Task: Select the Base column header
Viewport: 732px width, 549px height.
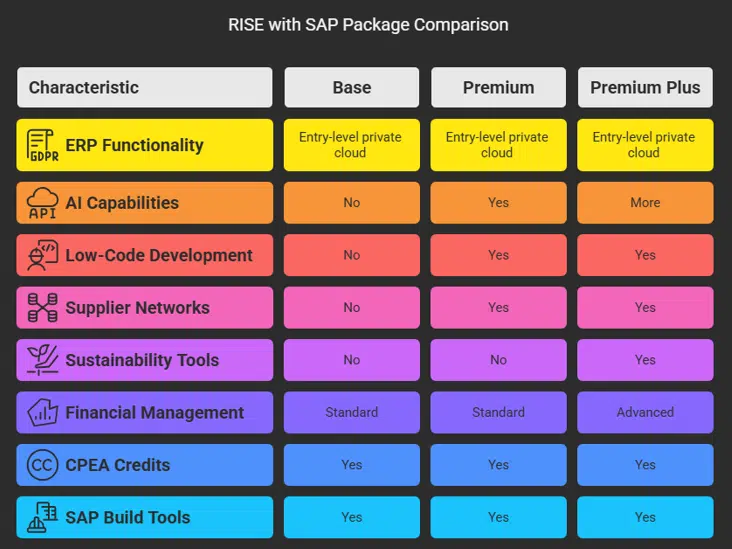Action: 352,87
